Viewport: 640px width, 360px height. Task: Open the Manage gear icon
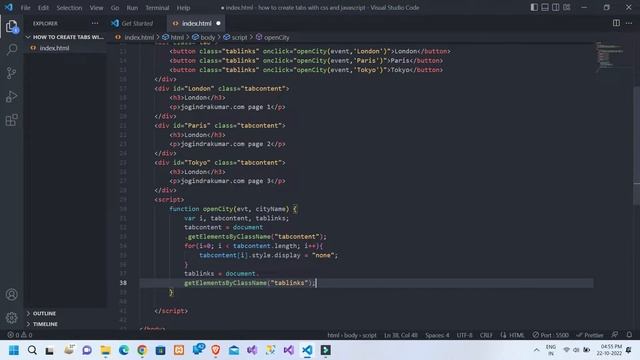pyautogui.click(x=11, y=318)
